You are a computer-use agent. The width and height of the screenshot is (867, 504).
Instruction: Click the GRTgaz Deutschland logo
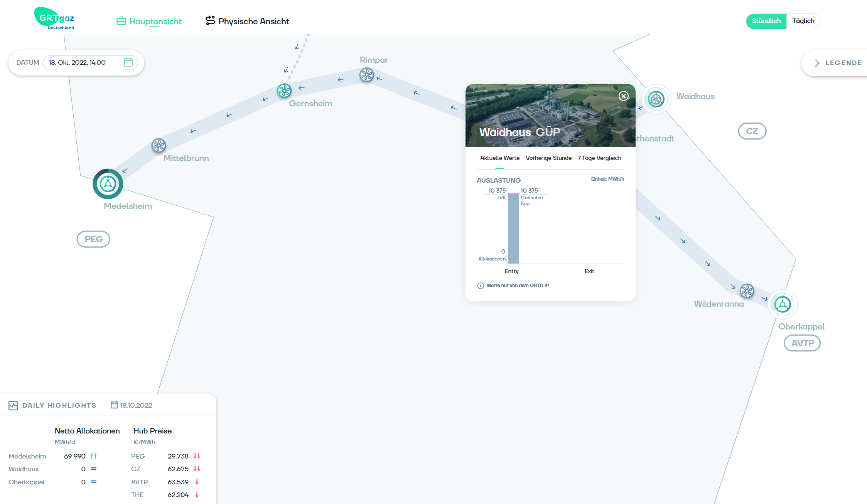[54, 18]
